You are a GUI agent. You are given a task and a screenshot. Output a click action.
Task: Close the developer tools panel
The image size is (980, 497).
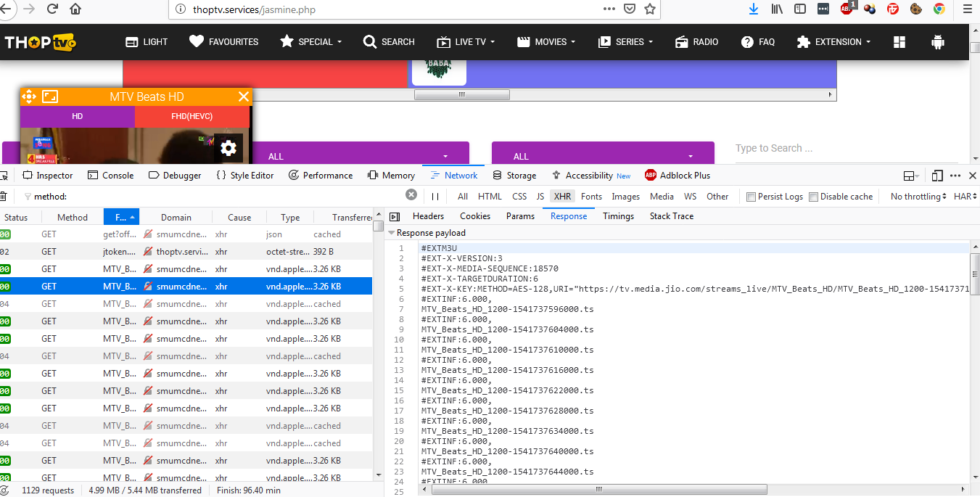[973, 176]
